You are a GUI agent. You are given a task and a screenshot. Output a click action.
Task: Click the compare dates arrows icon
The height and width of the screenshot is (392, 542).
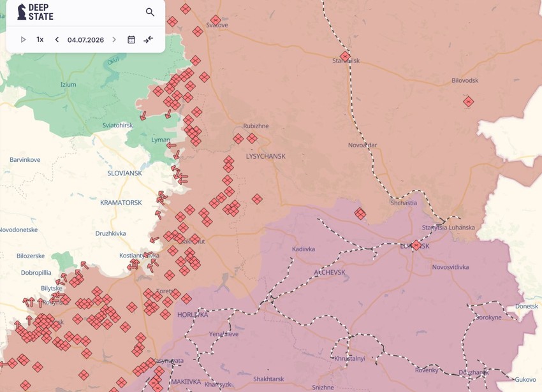(x=149, y=40)
